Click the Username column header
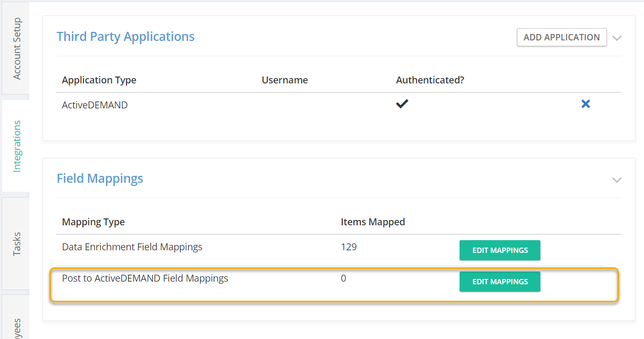Screen dimensions: 644x339 coord(285,80)
